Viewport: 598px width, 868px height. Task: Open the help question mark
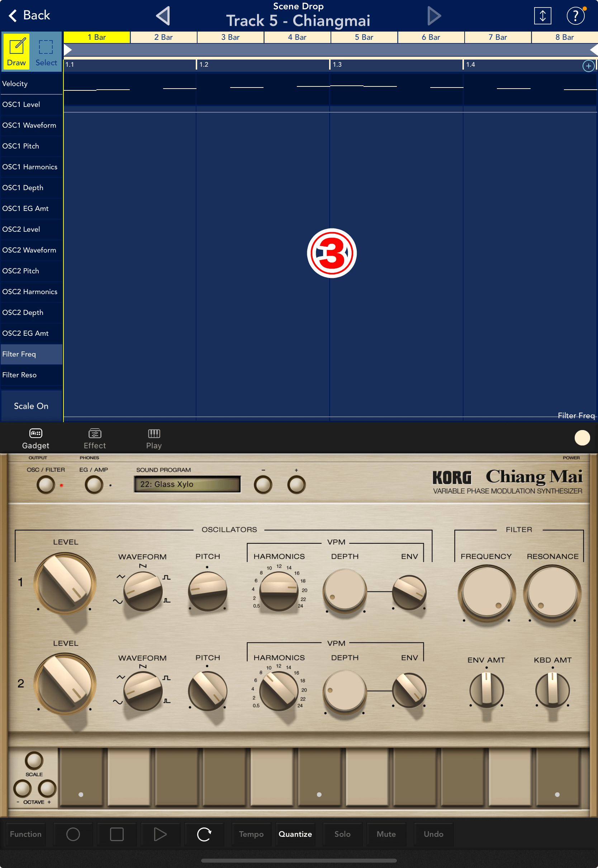(x=575, y=16)
